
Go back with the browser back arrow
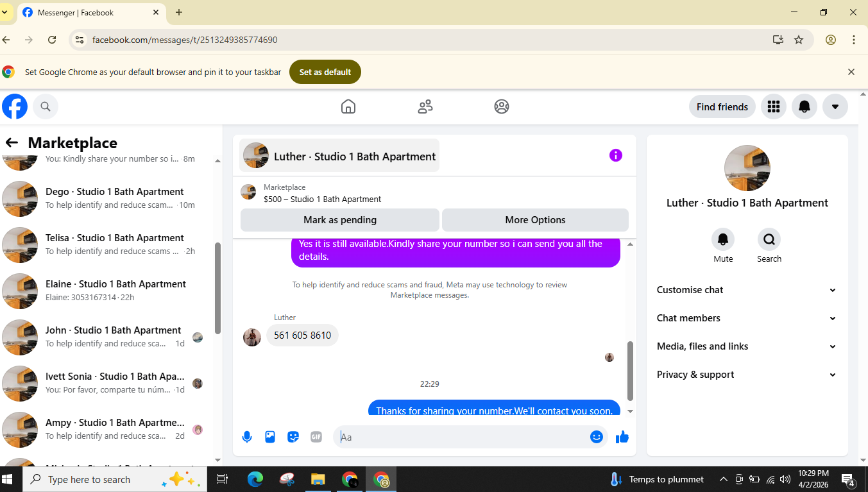tap(6, 40)
